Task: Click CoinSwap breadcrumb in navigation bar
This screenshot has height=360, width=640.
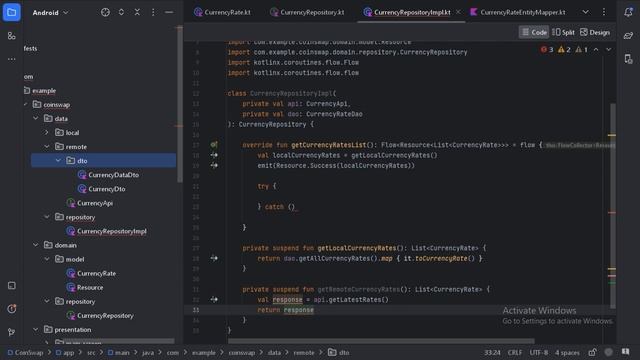Action: (25, 352)
